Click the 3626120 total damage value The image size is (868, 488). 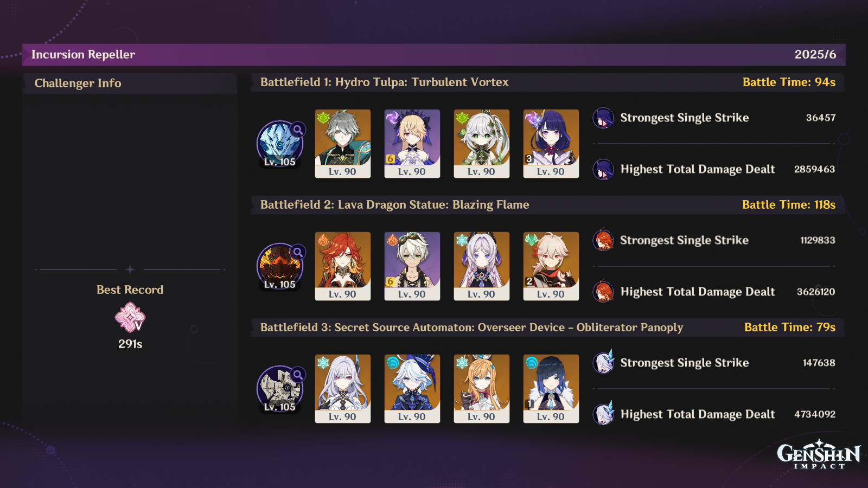pyautogui.click(x=816, y=292)
